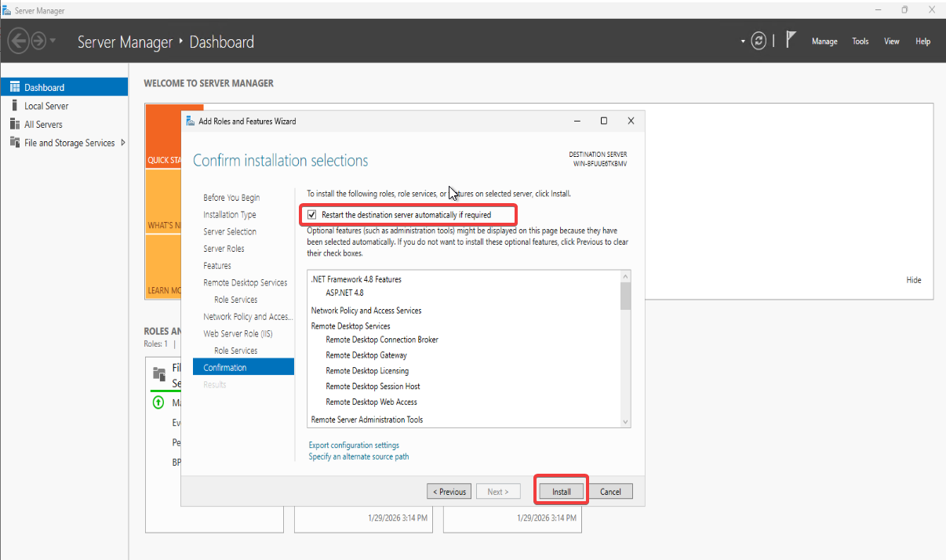Hide the welcome tile panel
The width and height of the screenshot is (946, 560).
pyautogui.click(x=914, y=280)
